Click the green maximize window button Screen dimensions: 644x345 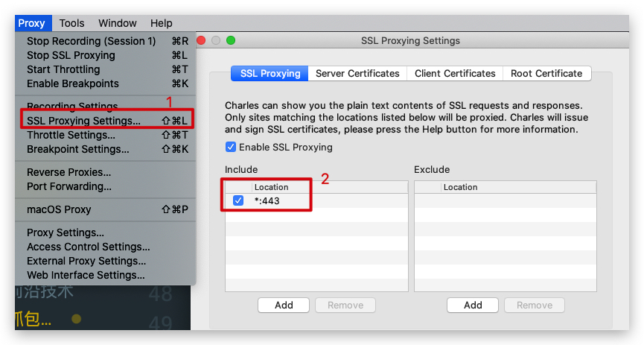coord(231,40)
